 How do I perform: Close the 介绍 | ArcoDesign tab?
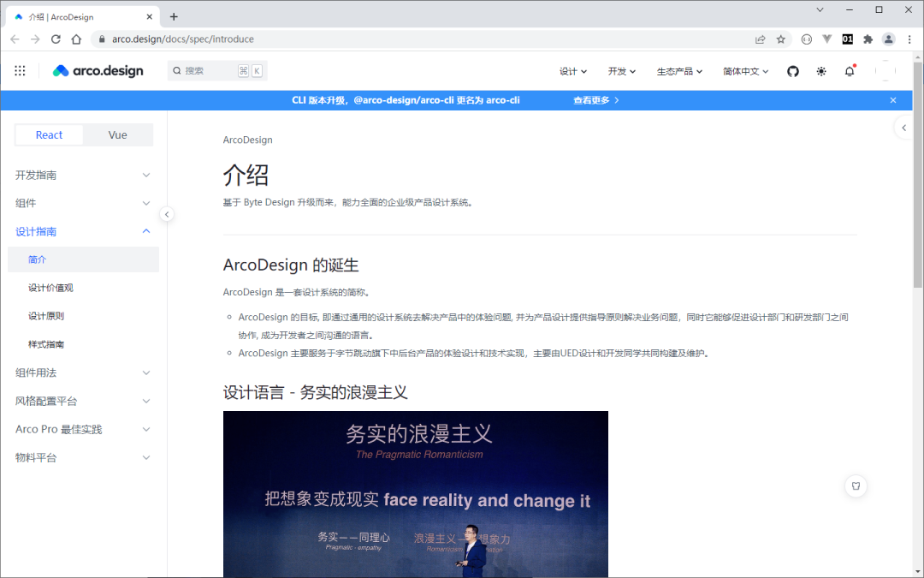[x=150, y=16]
